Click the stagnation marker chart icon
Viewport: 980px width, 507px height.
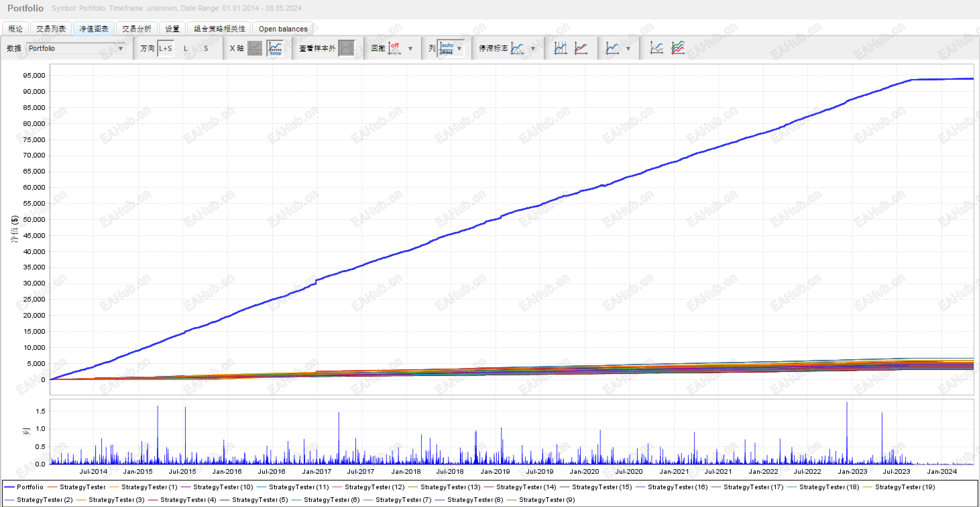point(517,48)
